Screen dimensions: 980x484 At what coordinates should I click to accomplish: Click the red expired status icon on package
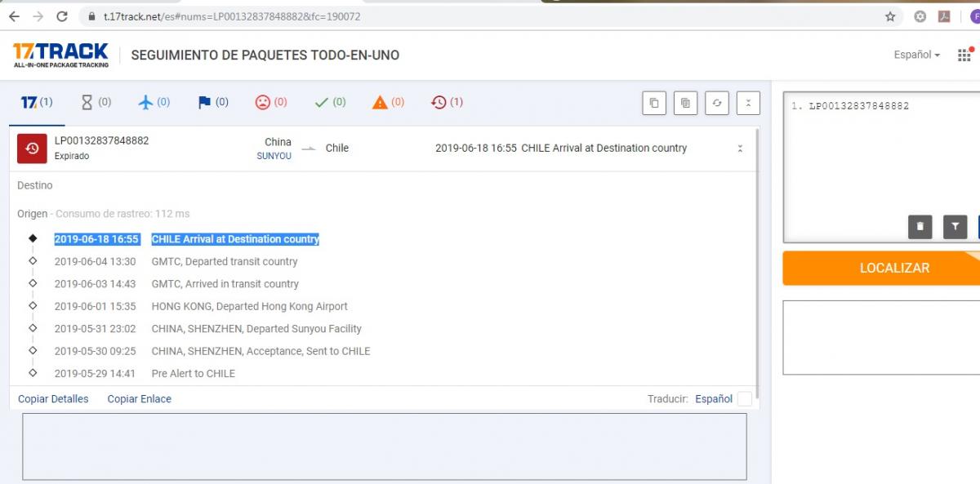(32, 148)
